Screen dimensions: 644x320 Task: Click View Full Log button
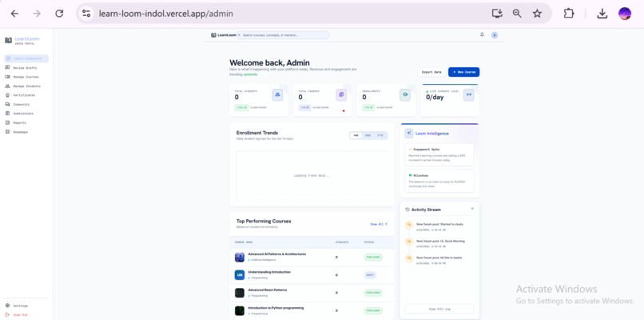click(439, 309)
